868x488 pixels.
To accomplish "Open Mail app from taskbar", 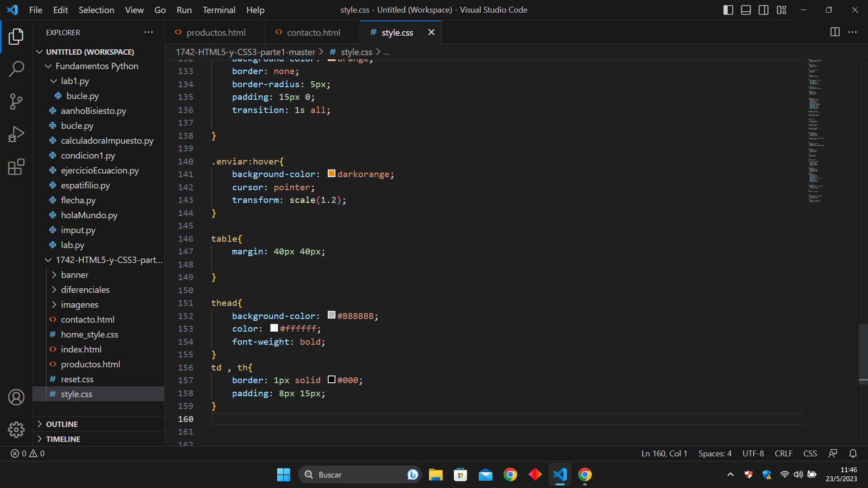I will coord(485,474).
